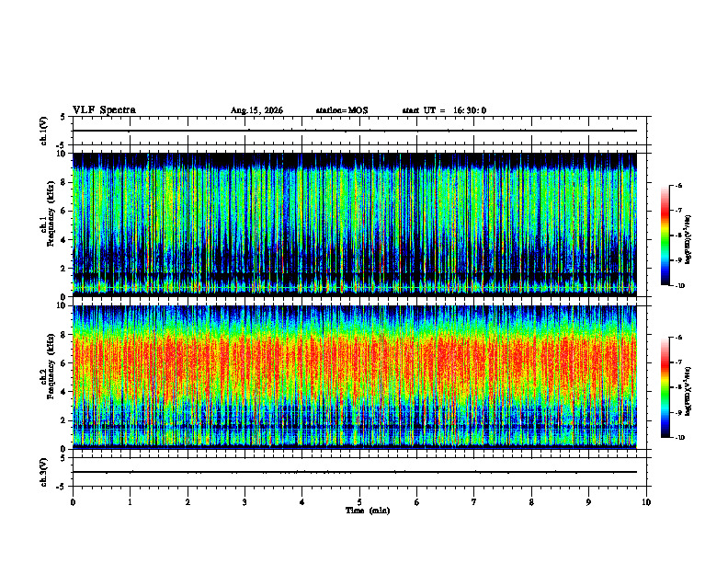Select the "start UT = 16:30: 0" text
The image size is (728, 563).
[x=444, y=110]
